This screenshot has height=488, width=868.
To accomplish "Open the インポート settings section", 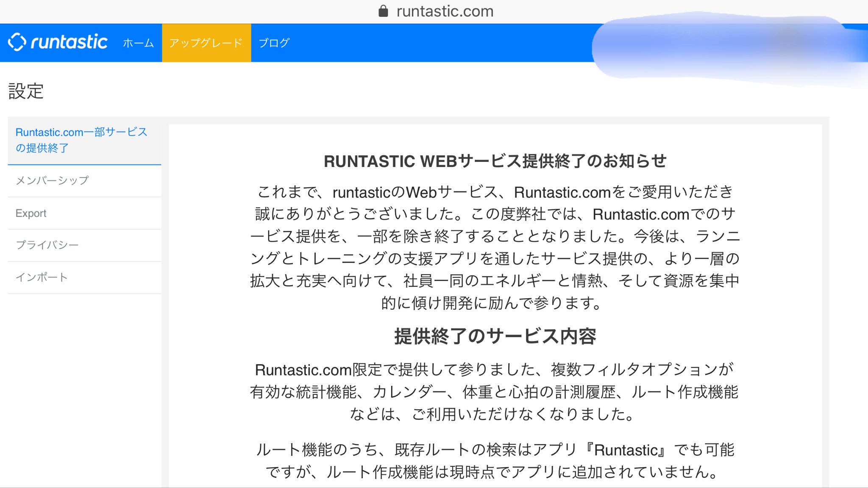I will point(84,277).
